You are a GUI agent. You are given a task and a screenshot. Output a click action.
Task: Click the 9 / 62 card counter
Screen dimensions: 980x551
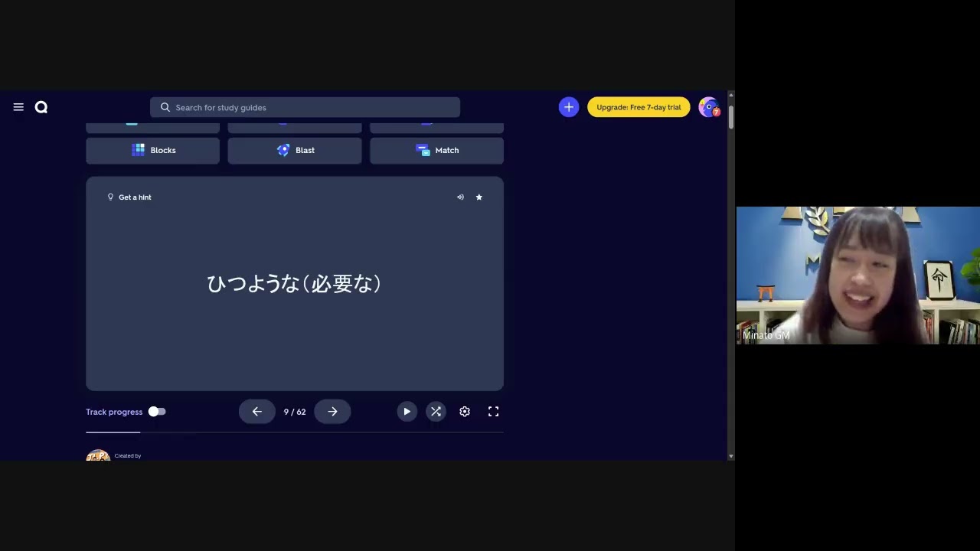pyautogui.click(x=295, y=412)
